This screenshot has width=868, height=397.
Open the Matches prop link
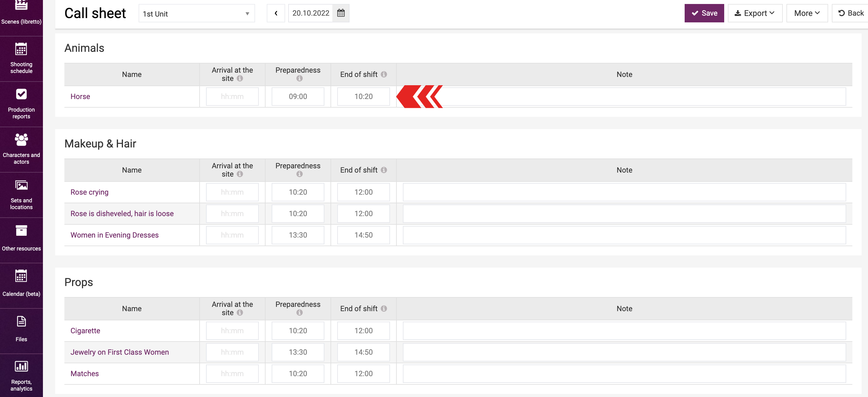pos(85,373)
